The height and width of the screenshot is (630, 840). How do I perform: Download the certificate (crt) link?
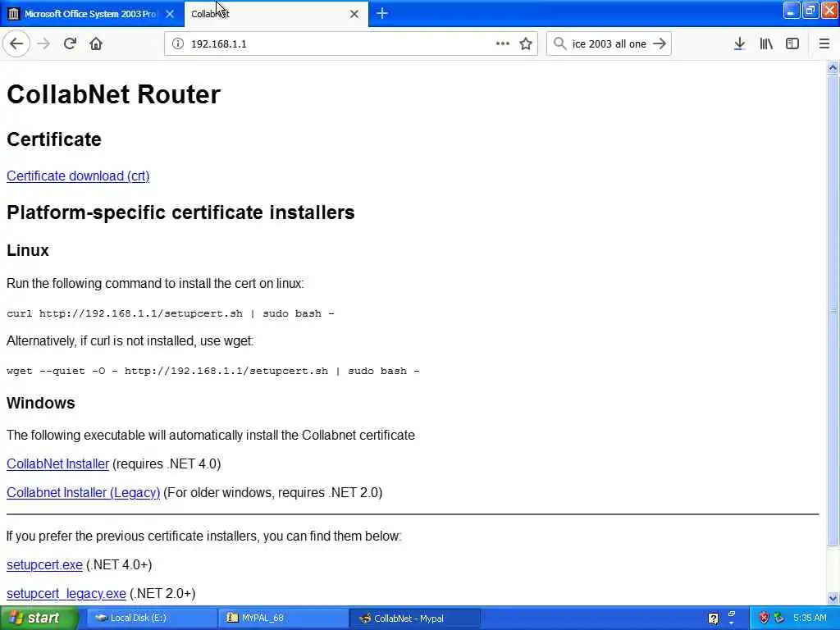tap(78, 176)
